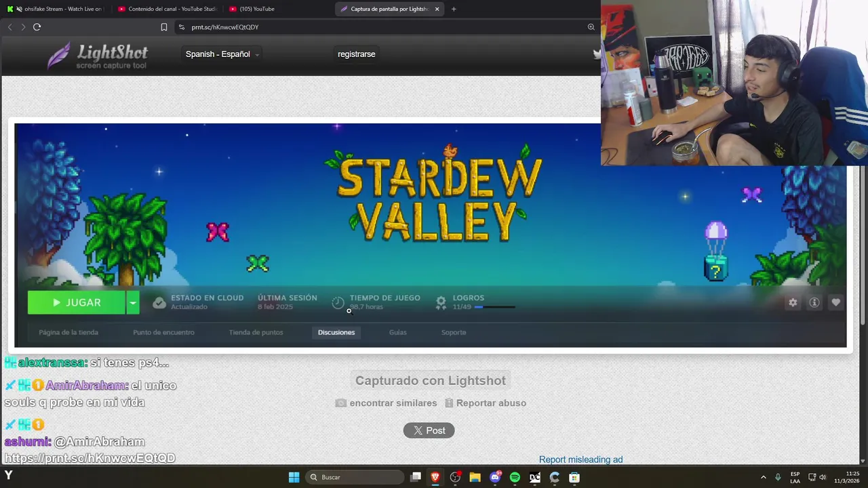The width and height of the screenshot is (868, 488).
Task: Open File Explorer from the taskbar
Action: (475, 477)
